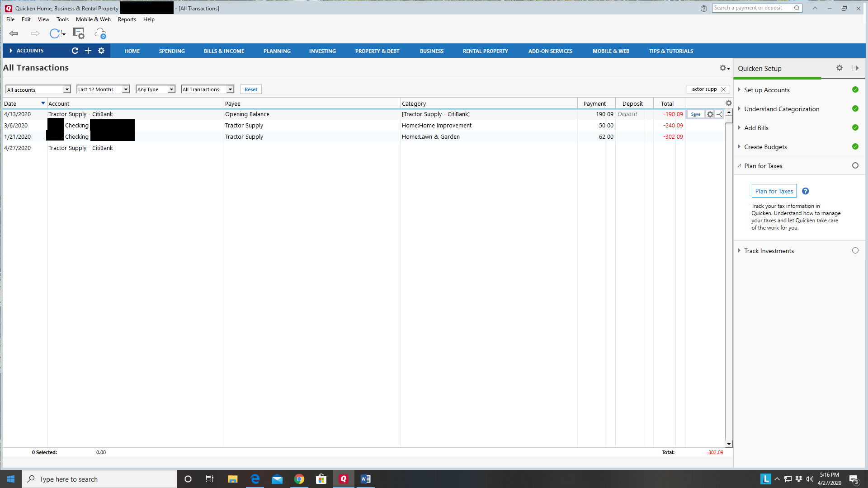Click the Set up Accounts green checkmark
This screenshot has width=868, height=488.
(855, 89)
